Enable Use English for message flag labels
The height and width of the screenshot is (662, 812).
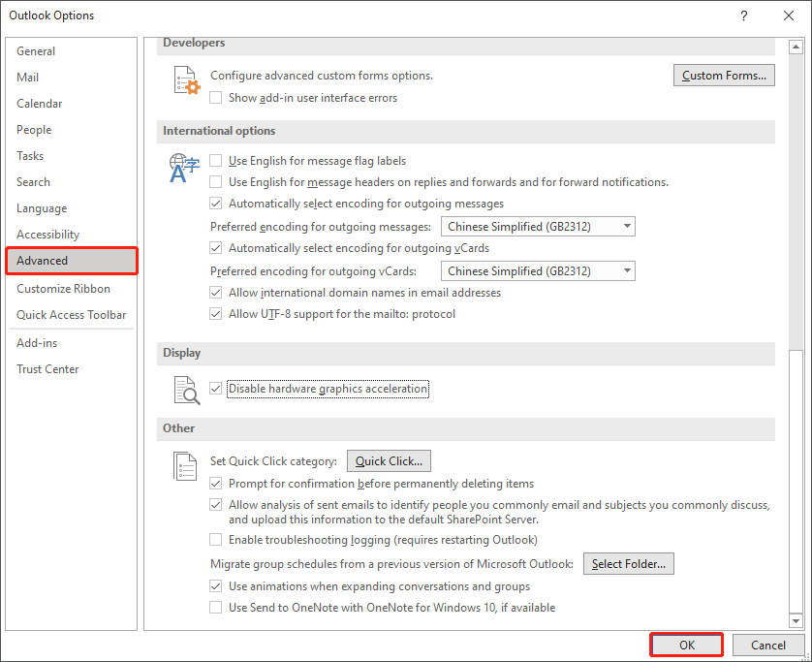click(x=215, y=162)
